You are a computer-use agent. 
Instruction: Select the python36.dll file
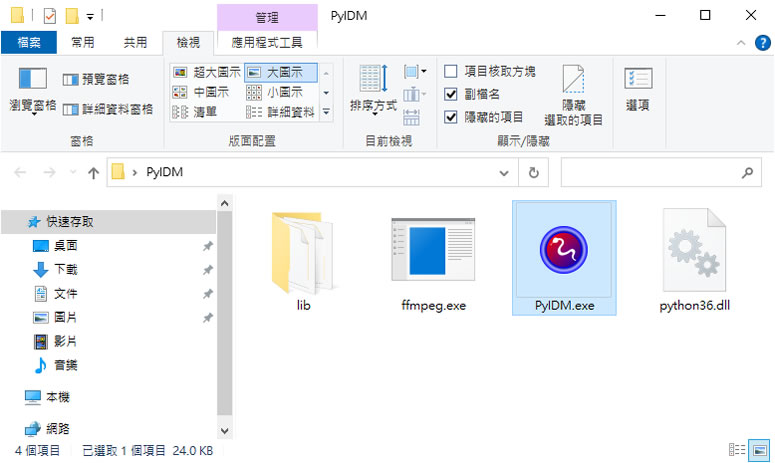[694, 260]
